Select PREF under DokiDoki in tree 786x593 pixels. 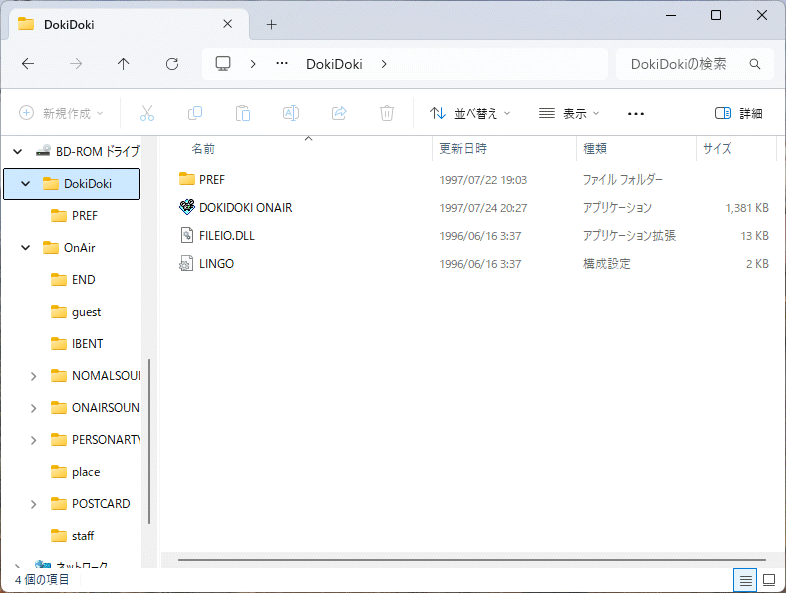[85, 216]
